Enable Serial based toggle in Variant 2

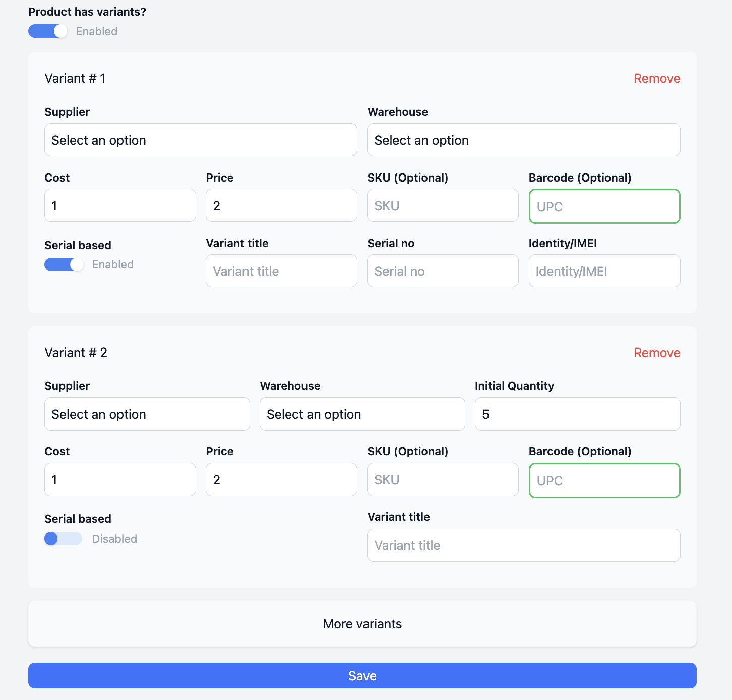[63, 539]
